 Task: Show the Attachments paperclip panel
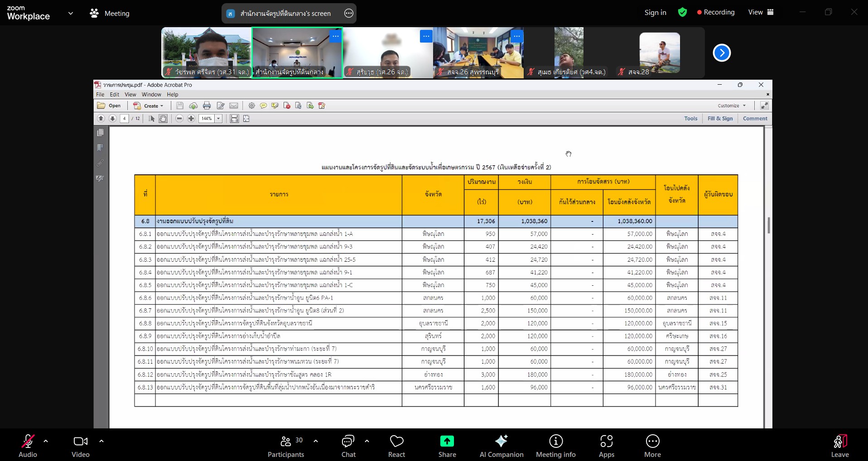(101, 163)
